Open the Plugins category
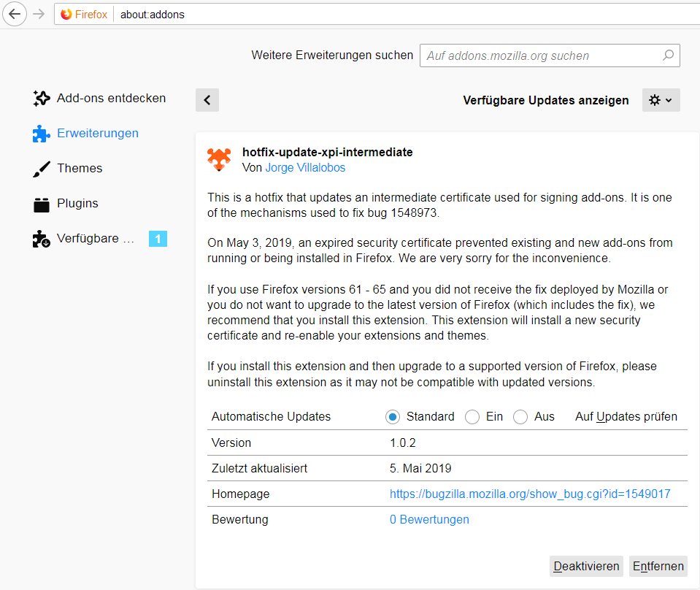Viewport: 700px width, 590px height. coord(66,204)
